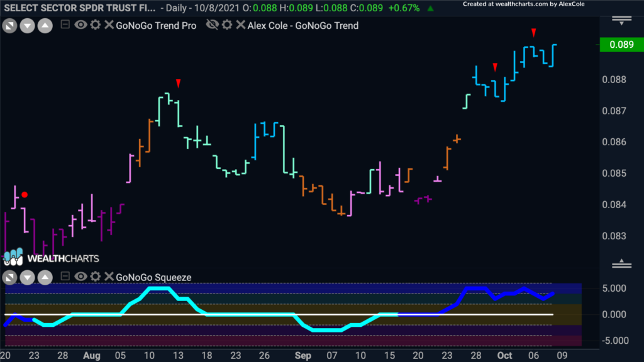This screenshot has height=362, width=644.
Task: Click the 5.000 Squeeze scale label
Action: [x=614, y=288]
